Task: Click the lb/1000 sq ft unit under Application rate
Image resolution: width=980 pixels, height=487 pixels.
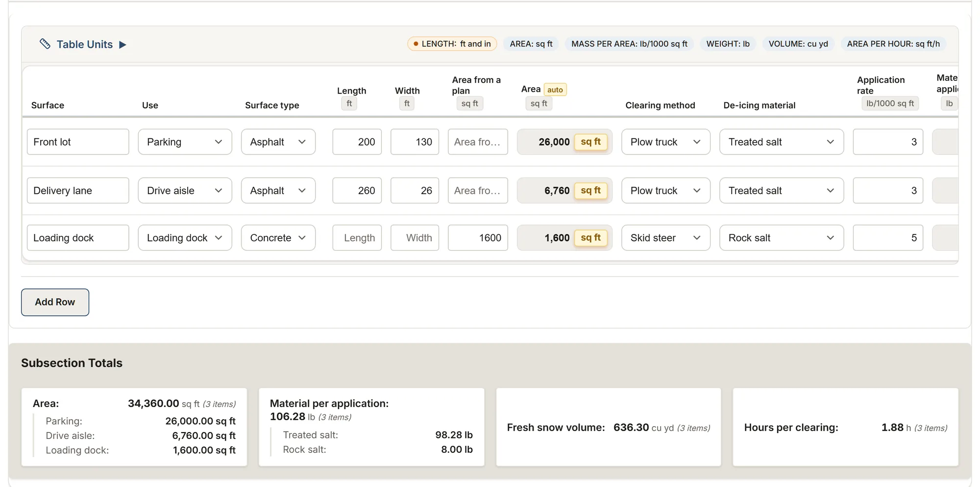Action: [x=890, y=103]
